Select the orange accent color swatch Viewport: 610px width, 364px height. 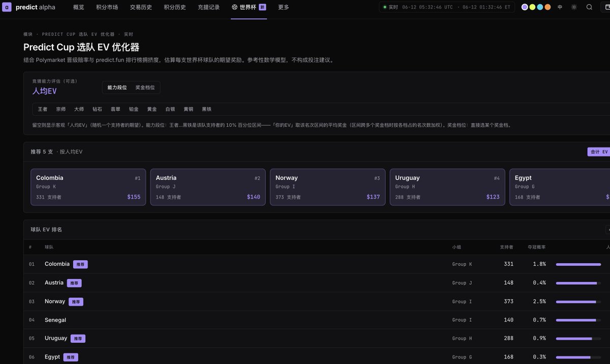tap(547, 7)
